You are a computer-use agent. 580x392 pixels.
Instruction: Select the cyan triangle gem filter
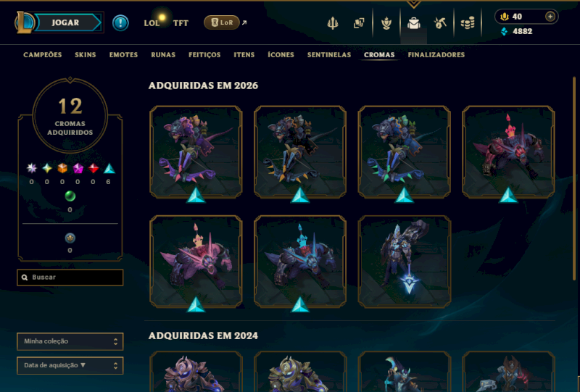click(x=108, y=169)
